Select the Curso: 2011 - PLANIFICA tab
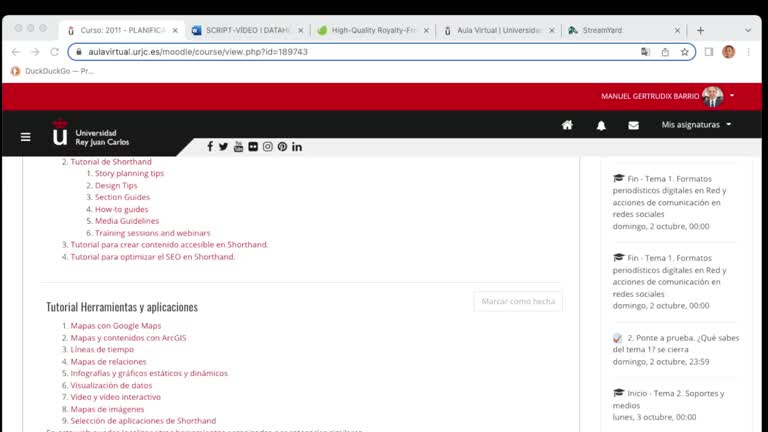 point(121,30)
